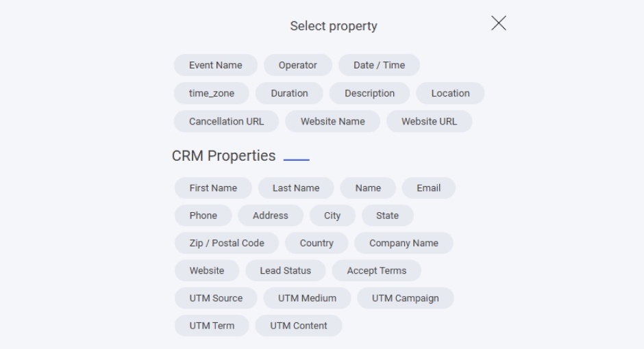
Task: Pick the UTM Content property
Action: point(299,326)
